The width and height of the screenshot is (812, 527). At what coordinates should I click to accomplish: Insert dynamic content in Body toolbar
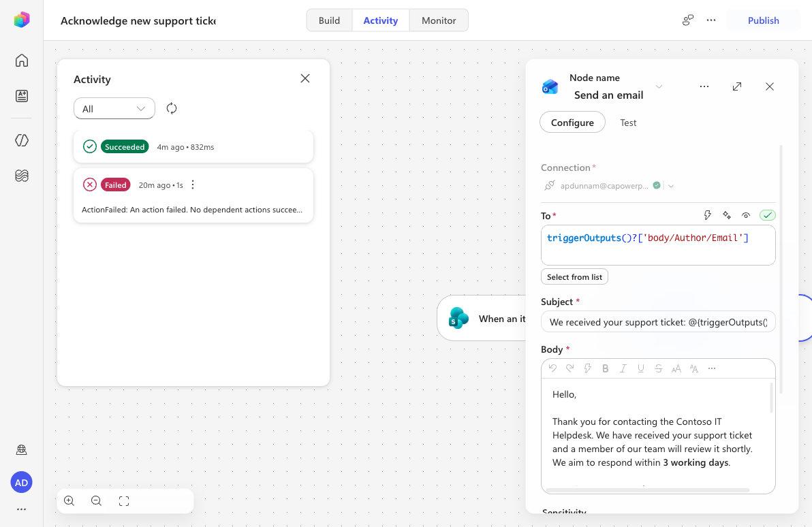pyautogui.click(x=588, y=368)
